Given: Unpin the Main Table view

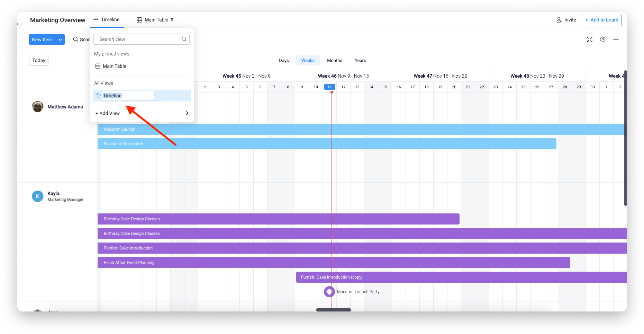Looking at the screenshot, I should (172, 19).
